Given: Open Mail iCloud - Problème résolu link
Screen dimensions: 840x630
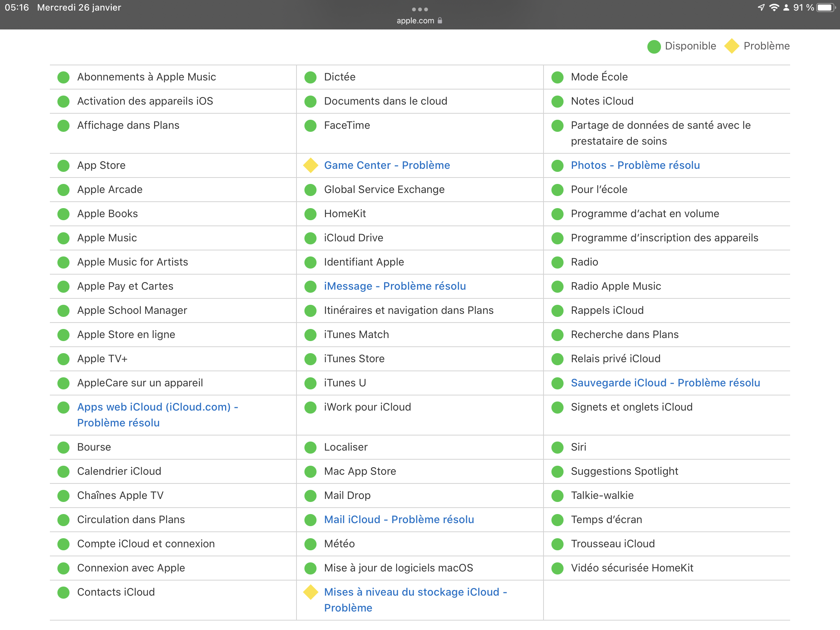Looking at the screenshot, I should pyautogui.click(x=399, y=519).
